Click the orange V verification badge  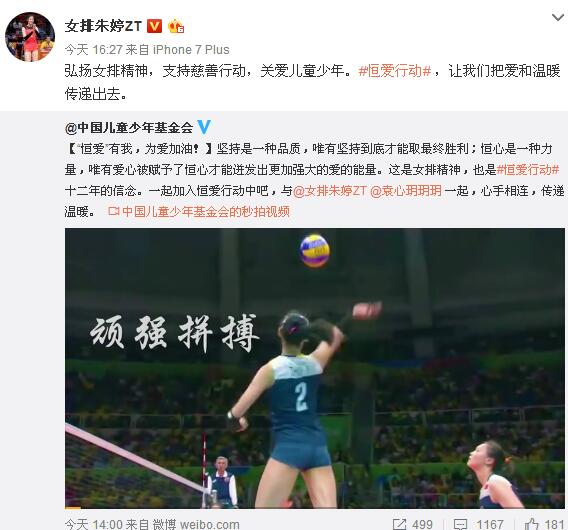[x=154, y=26]
